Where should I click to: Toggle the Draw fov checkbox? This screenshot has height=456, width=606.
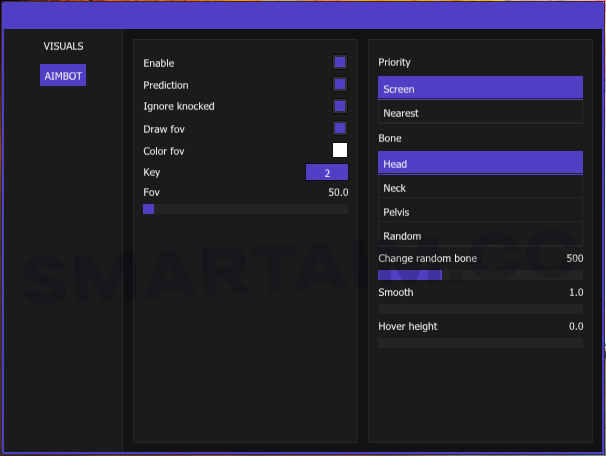pyautogui.click(x=340, y=128)
